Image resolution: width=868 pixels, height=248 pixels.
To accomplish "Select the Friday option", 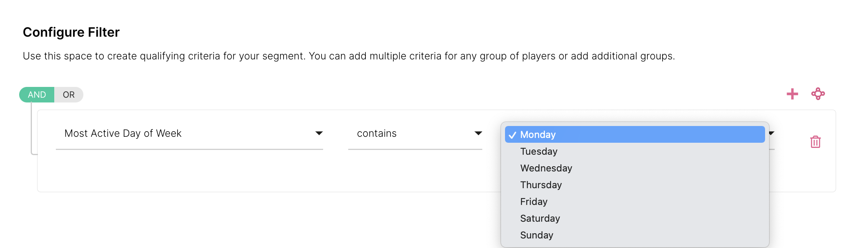I will pos(534,202).
